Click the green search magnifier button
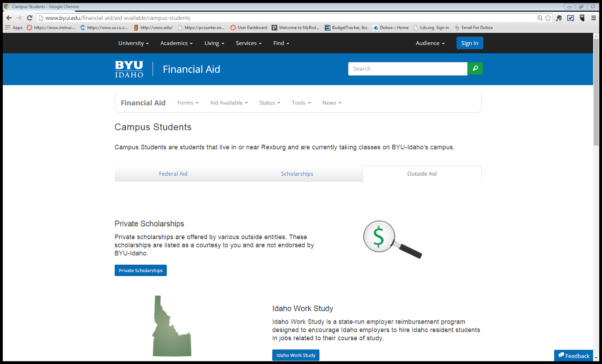 pyautogui.click(x=475, y=68)
